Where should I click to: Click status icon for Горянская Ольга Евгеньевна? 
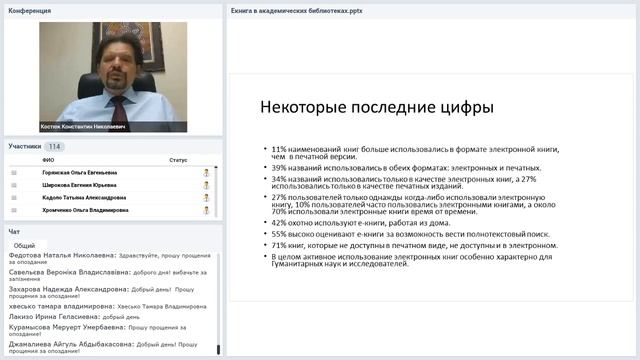pos(206,173)
